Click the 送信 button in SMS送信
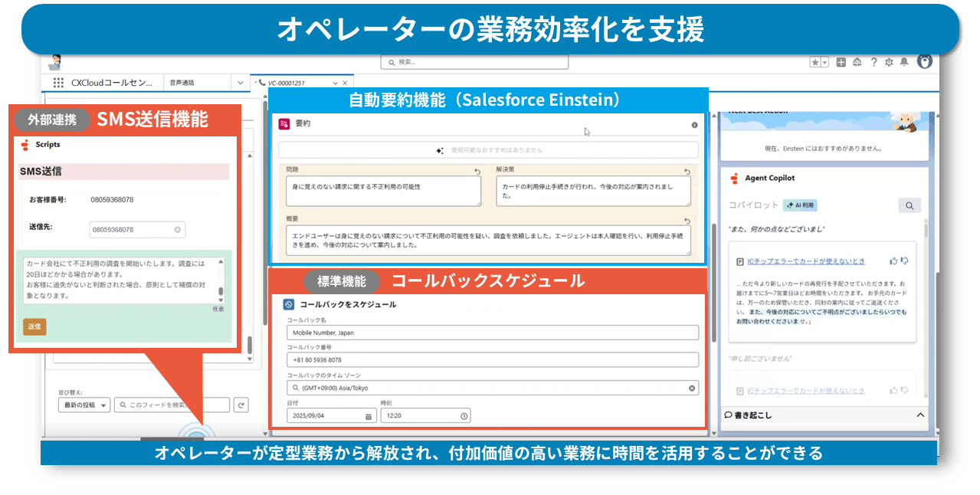This screenshot has height=495, width=980. [34, 325]
